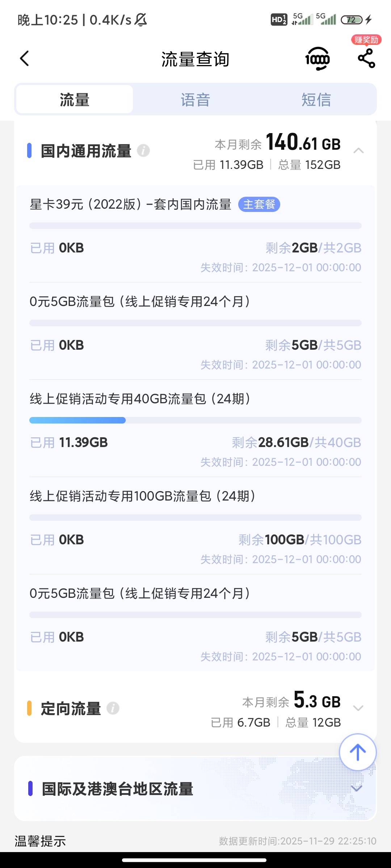Image resolution: width=391 pixels, height=868 pixels.
Task: Tap the scroll-to-top arrow button
Action: [358, 752]
